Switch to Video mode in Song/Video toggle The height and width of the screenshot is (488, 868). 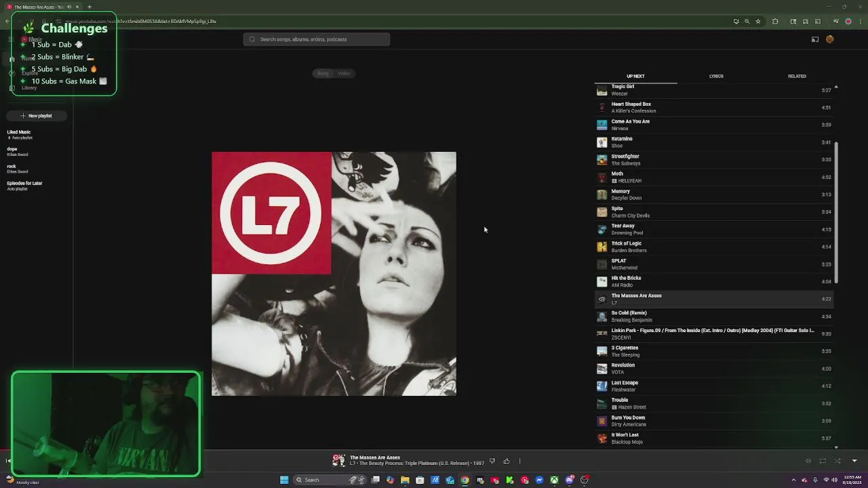344,73
